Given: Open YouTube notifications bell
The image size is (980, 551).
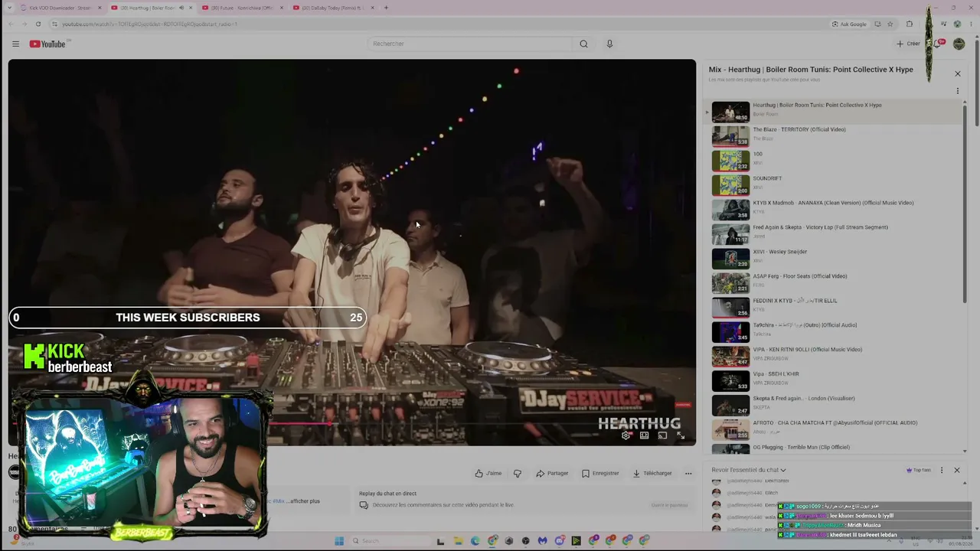Looking at the screenshot, I should point(938,44).
